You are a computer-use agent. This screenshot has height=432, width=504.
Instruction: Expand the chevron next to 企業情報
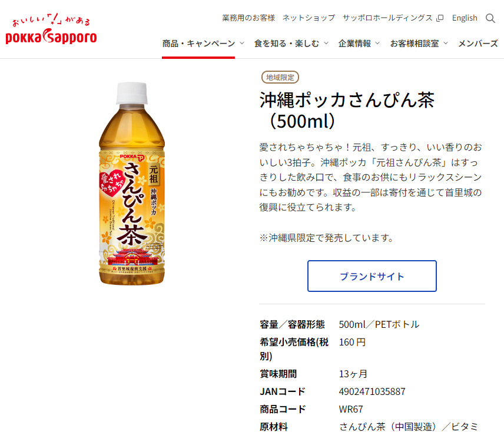pos(377,44)
